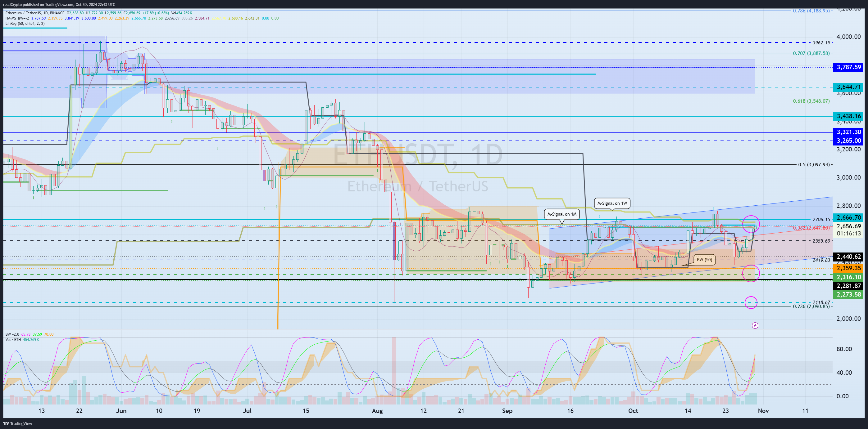Click the 'Nov' date on time axis

click(763, 411)
